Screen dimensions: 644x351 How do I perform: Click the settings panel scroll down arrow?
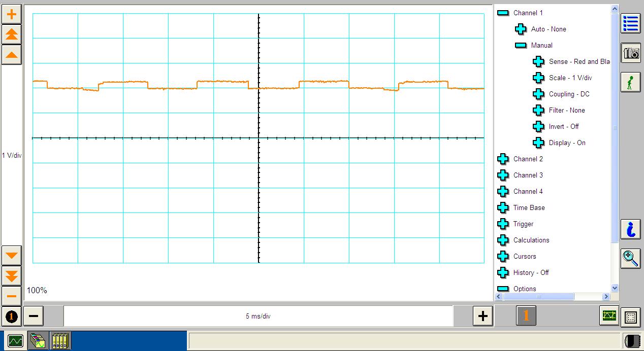[x=615, y=288]
